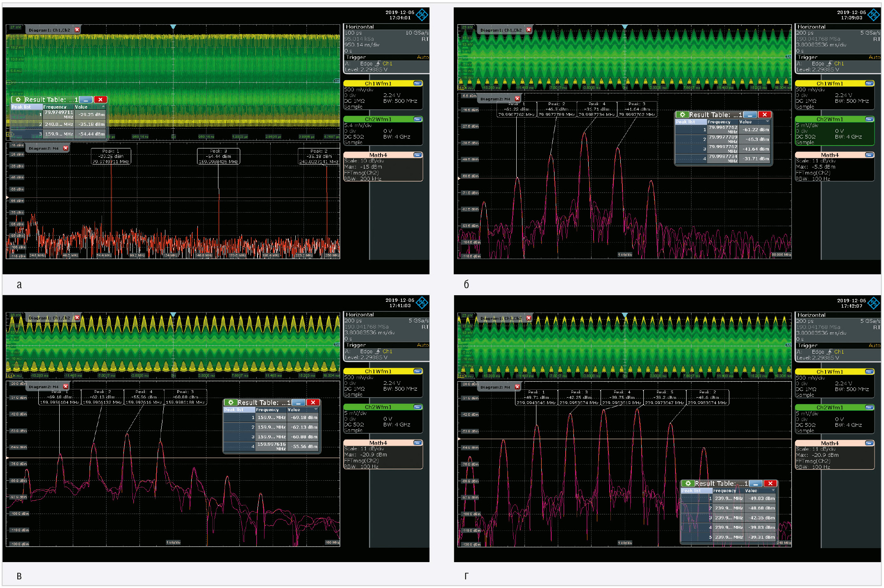Open the Horizontal settings header in panel б

[838, 27]
